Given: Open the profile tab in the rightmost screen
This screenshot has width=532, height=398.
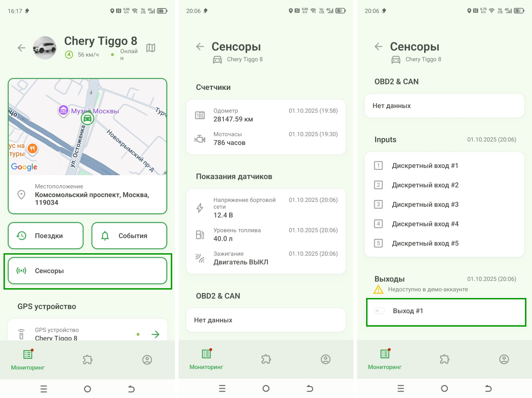Looking at the screenshot, I should pos(504,359).
